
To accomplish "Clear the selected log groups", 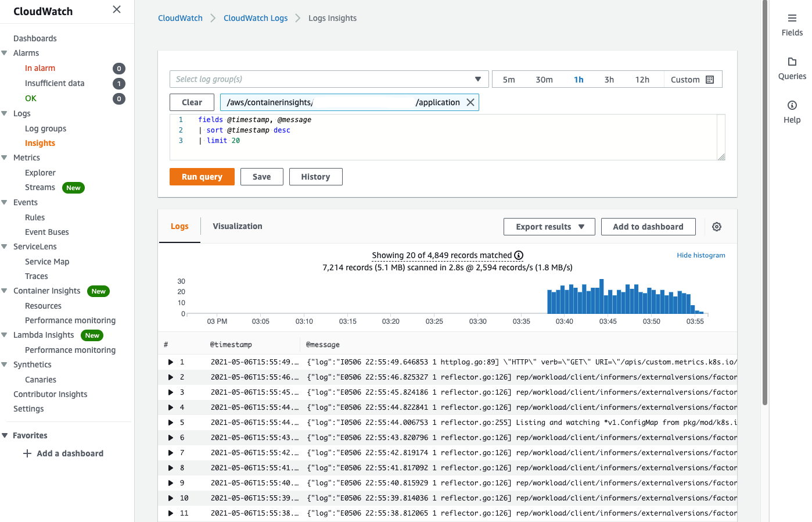I will tap(192, 102).
